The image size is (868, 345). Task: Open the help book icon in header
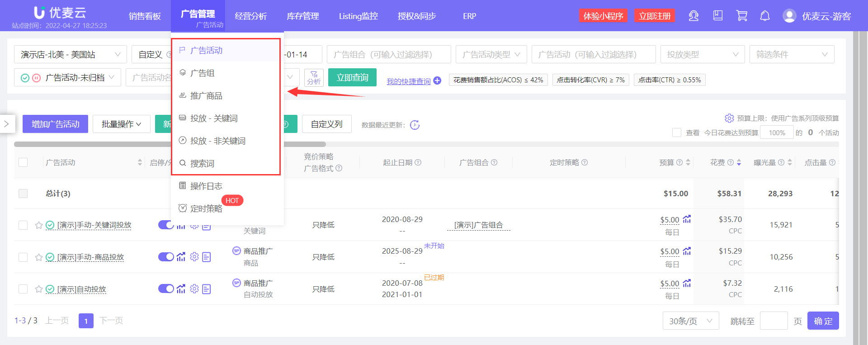tap(718, 16)
